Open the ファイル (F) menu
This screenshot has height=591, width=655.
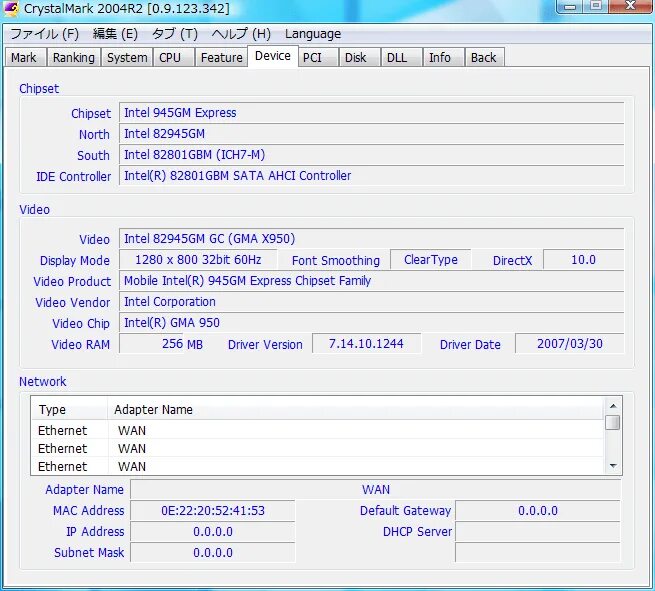(x=44, y=34)
